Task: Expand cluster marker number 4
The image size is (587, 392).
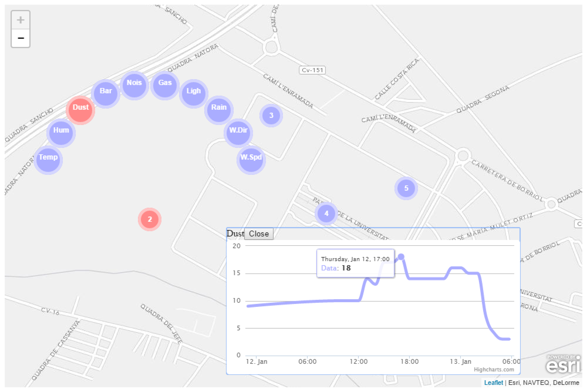Action: 326,214
